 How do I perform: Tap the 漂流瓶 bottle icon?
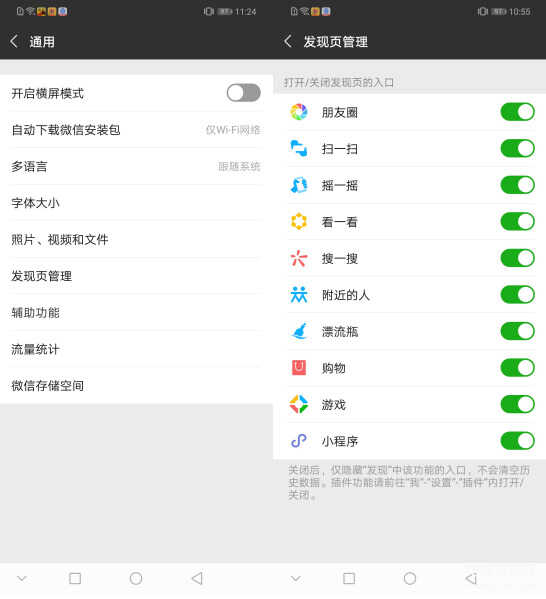299,331
